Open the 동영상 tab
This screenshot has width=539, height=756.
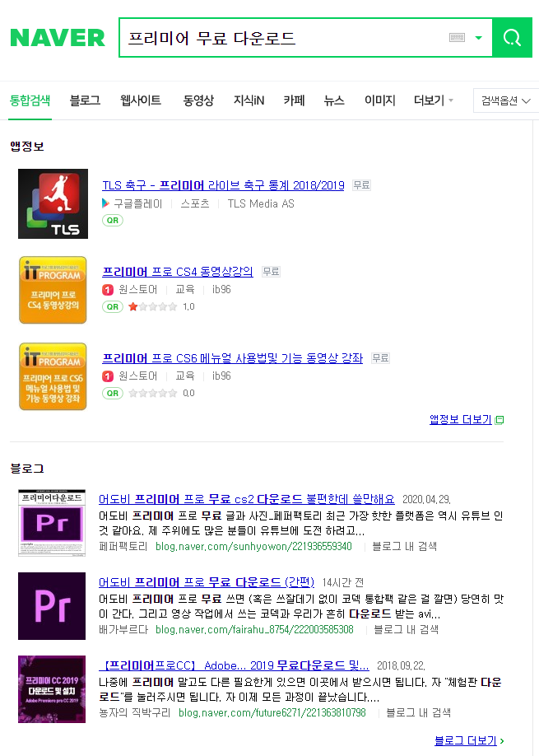pos(198,100)
